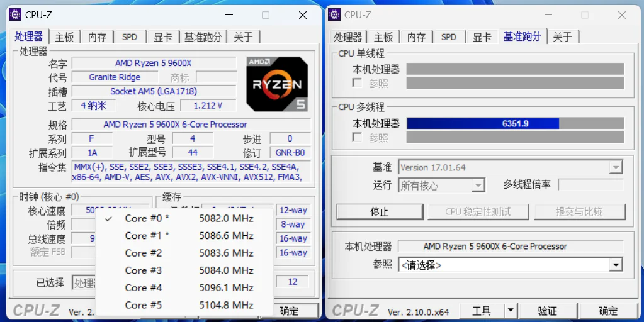This screenshot has width=644, height=322.
Task: Click the 代号 field Granite Ridge
Action: click(115, 77)
